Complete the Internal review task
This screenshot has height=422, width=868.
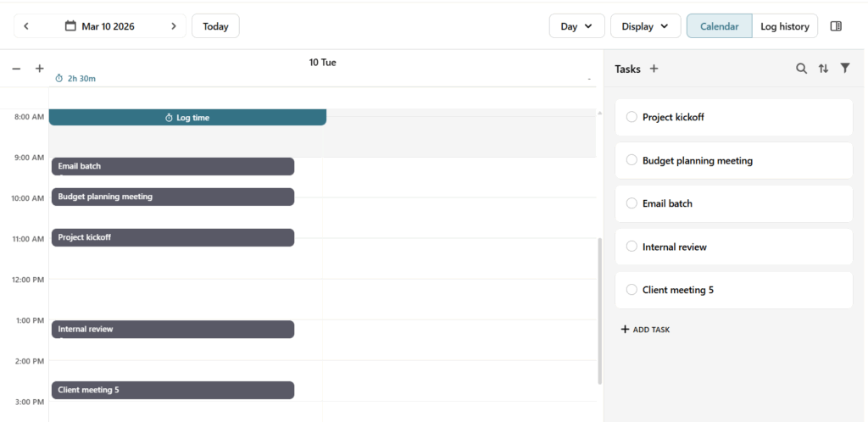pos(632,247)
